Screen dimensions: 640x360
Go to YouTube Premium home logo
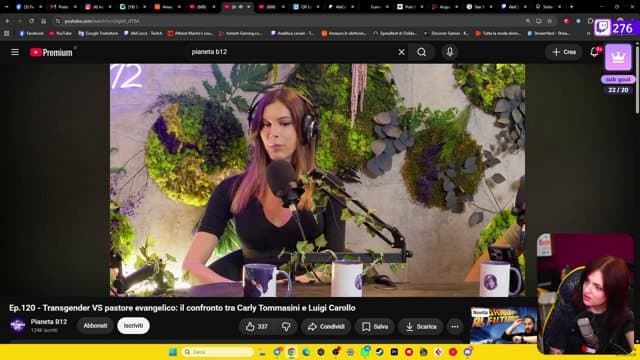click(x=51, y=52)
